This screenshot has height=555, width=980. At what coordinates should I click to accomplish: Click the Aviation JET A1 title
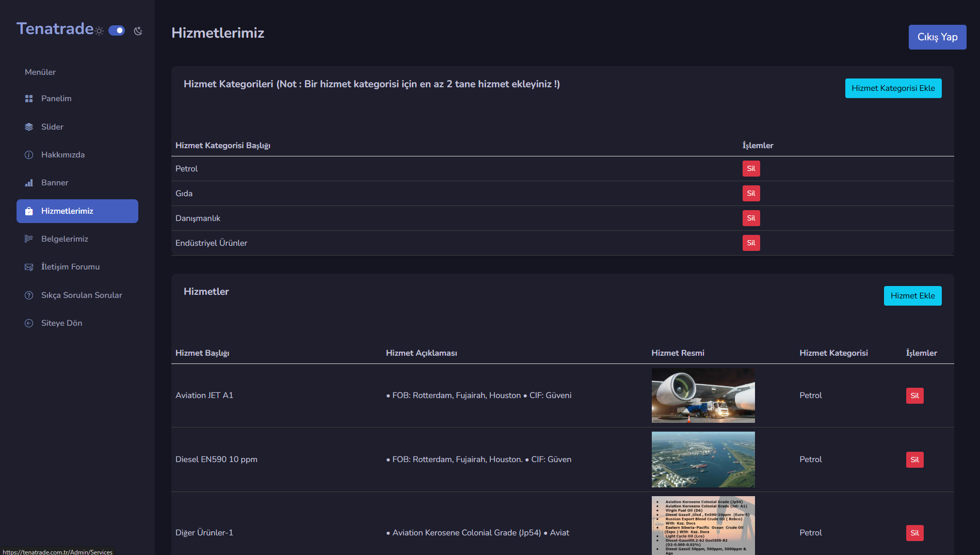tap(204, 395)
